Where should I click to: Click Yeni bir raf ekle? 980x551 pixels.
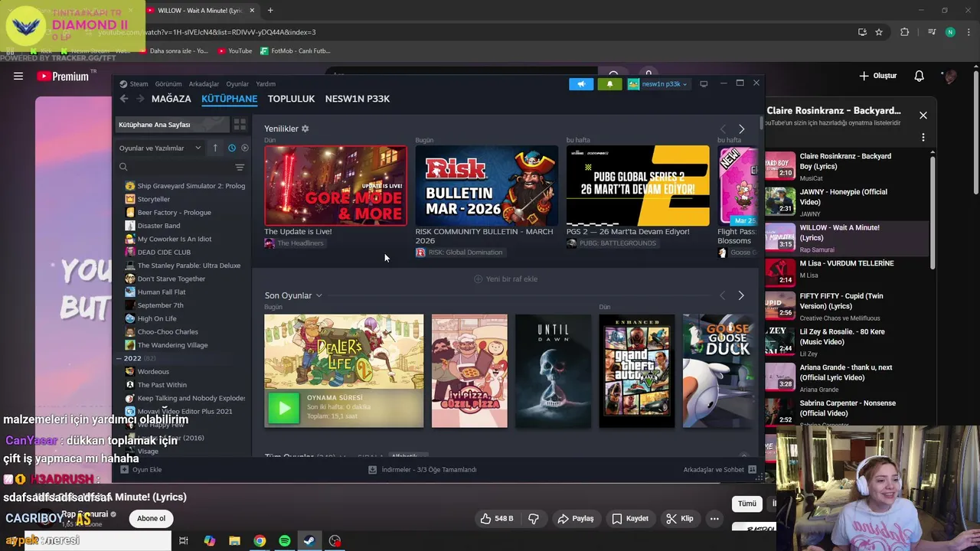click(506, 279)
